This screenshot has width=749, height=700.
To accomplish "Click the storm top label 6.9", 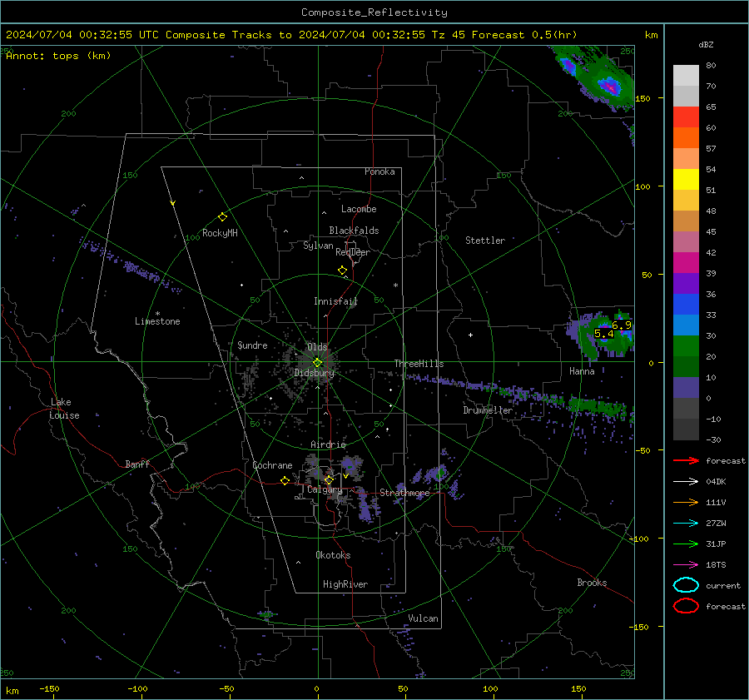I will click(622, 325).
